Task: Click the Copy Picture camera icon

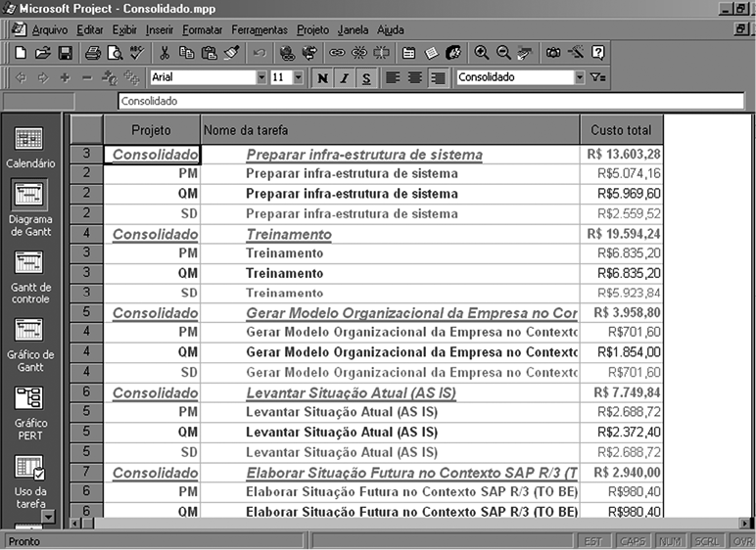Action: [x=553, y=53]
